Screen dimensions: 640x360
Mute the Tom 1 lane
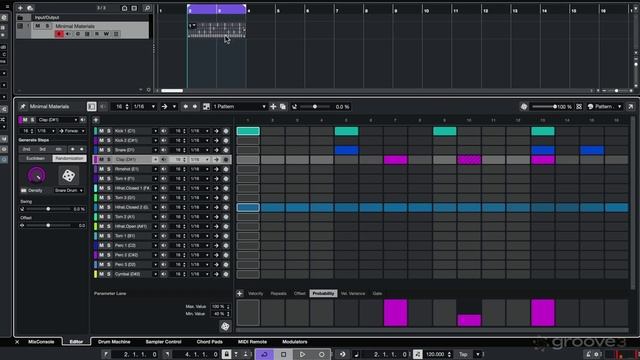[x=101, y=236]
